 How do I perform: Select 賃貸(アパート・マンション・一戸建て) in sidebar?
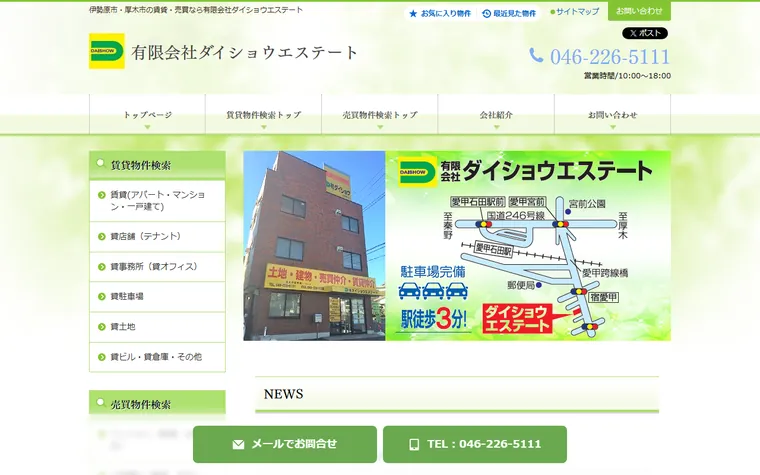(x=158, y=201)
